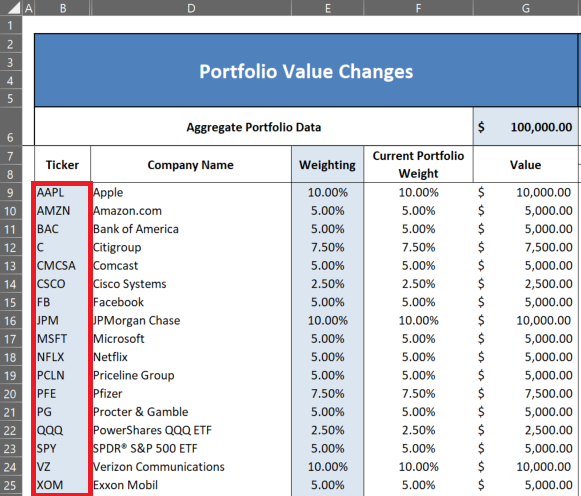Click the Ticker header cell
The image size is (581, 496).
tap(63, 164)
